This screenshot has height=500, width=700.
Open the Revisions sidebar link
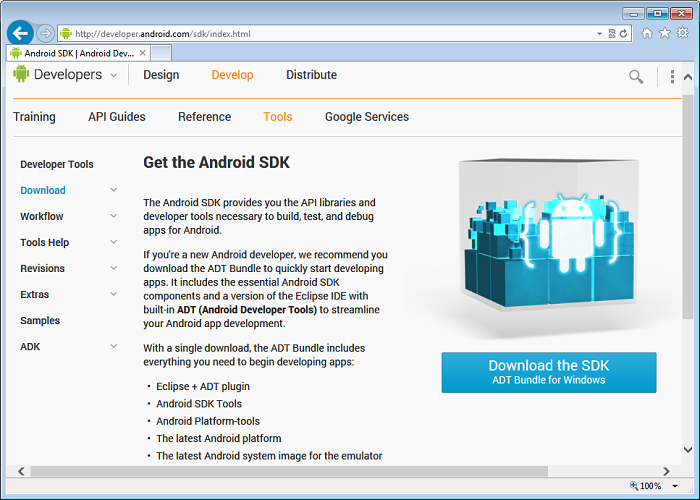point(42,268)
